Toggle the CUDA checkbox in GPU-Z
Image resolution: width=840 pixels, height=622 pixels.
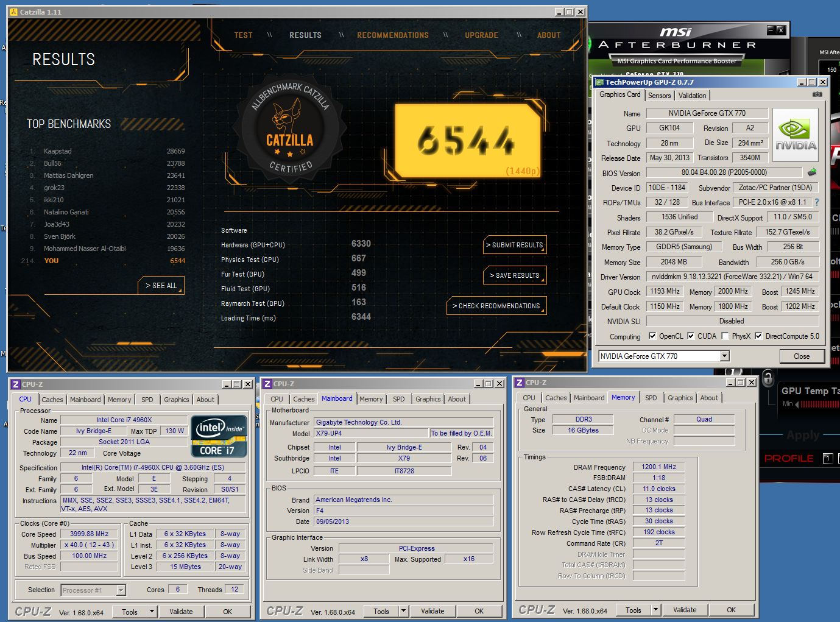tap(691, 336)
